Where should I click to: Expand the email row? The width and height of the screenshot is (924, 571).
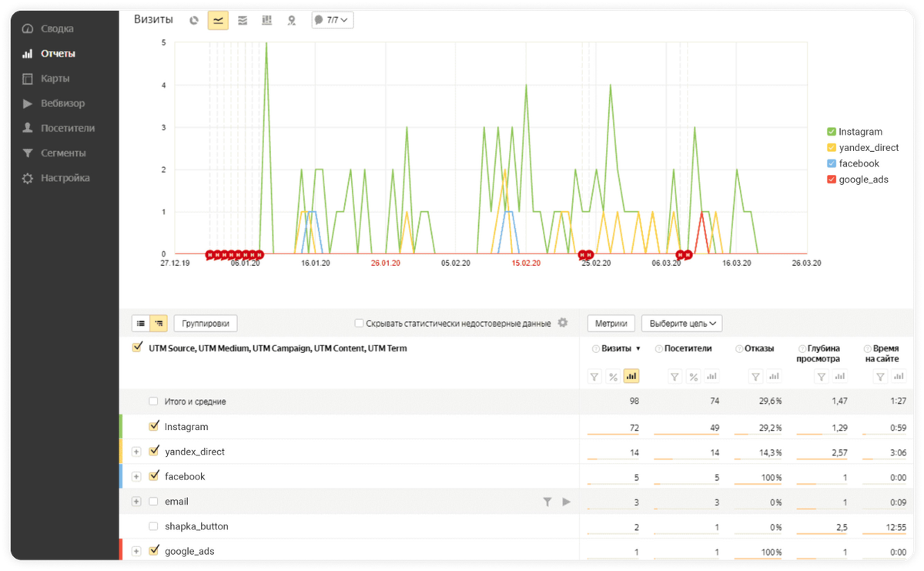point(136,502)
